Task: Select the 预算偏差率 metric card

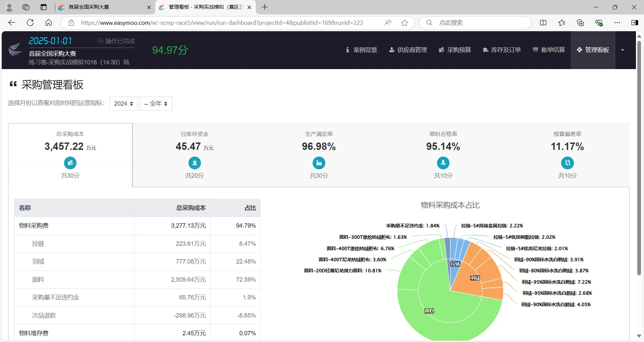Action: point(568,155)
